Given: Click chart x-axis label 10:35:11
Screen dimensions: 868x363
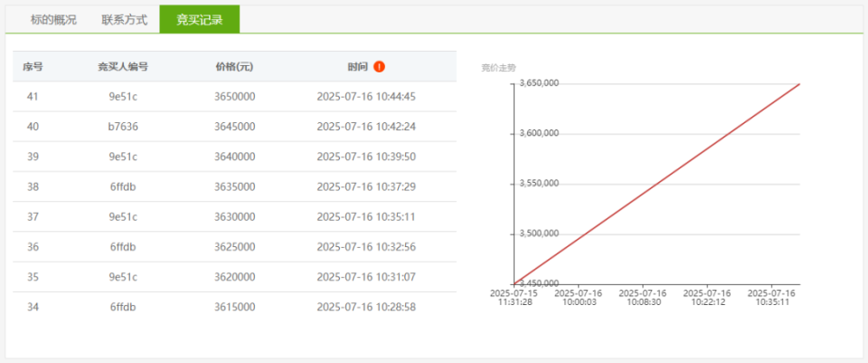Looking at the screenshot, I should tap(771, 297).
